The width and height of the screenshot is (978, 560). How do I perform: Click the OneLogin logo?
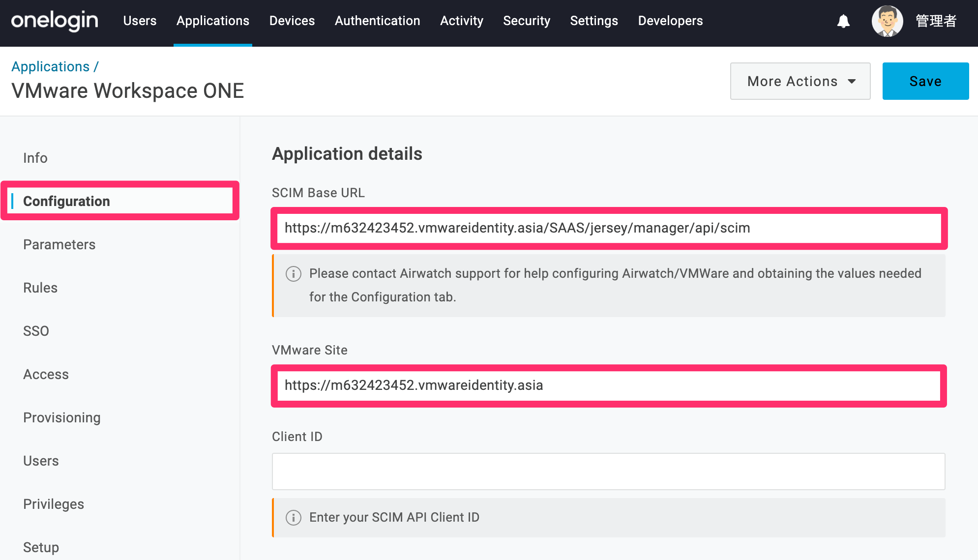[55, 21]
